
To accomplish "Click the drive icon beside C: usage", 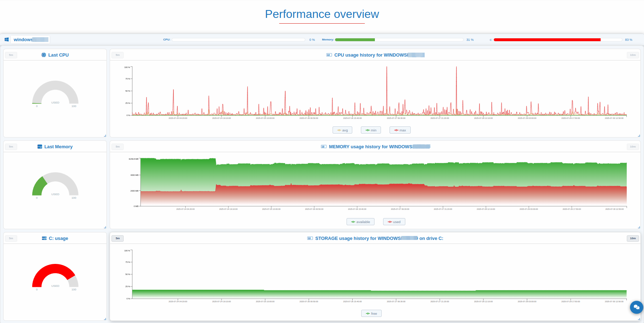I will [x=44, y=238].
